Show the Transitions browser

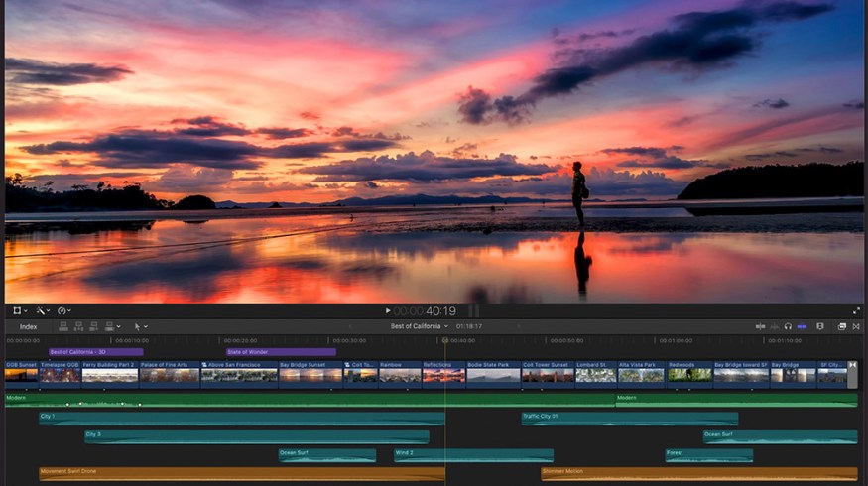(856, 325)
